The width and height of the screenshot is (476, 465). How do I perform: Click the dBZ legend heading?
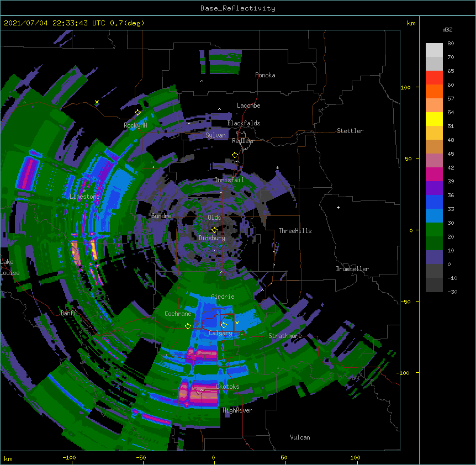[447, 29]
